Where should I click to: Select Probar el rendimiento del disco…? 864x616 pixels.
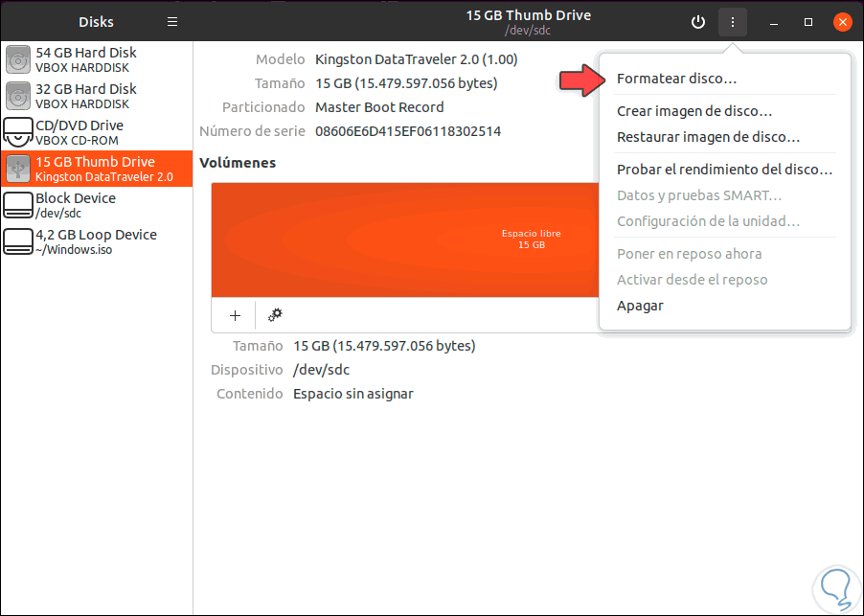click(724, 170)
